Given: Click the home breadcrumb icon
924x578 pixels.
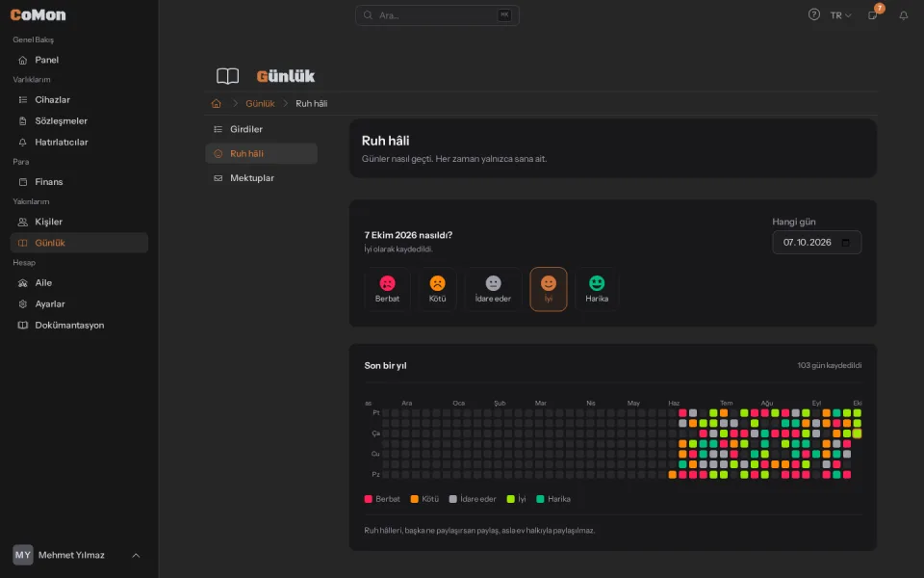Looking at the screenshot, I should coord(217,103).
